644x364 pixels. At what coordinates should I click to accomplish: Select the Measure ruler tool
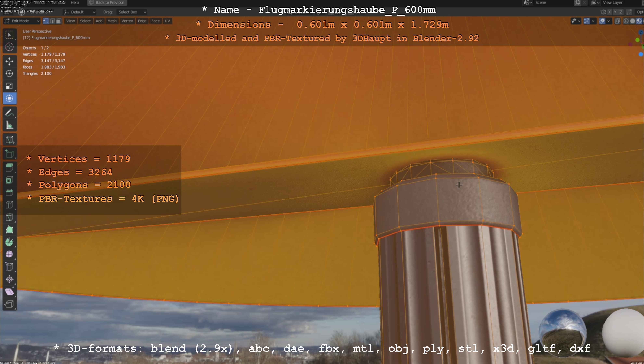(x=9, y=125)
